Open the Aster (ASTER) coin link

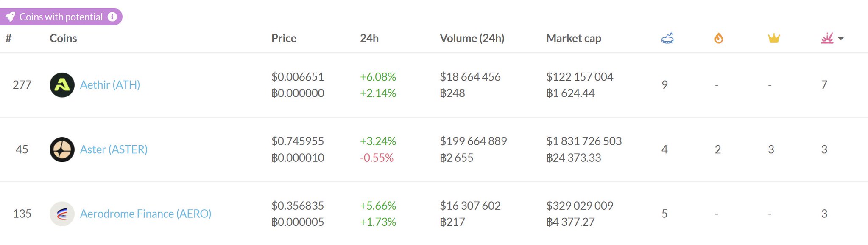tap(114, 149)
